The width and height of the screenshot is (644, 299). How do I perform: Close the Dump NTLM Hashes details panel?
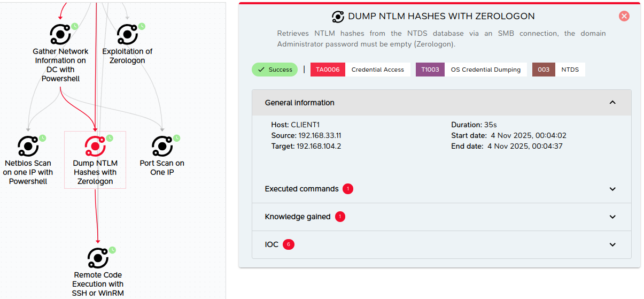pyautogui.click(x=624, y=16)
